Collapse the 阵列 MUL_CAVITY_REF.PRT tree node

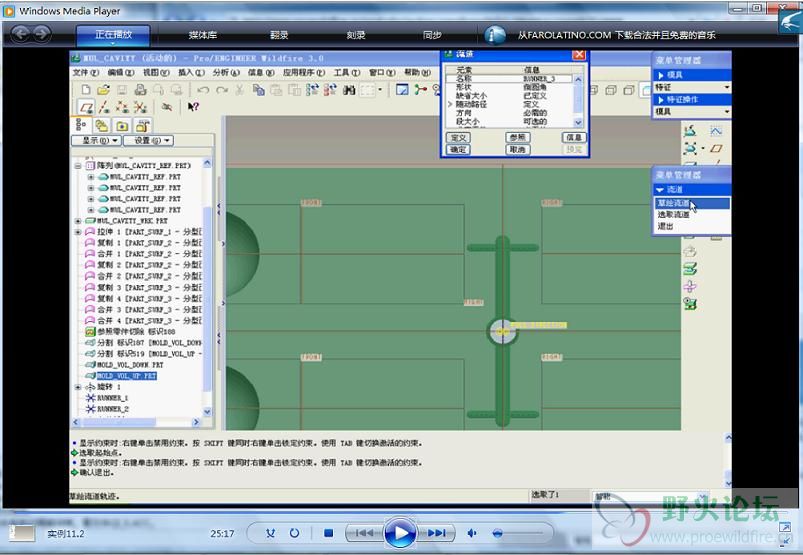(78, 166)
